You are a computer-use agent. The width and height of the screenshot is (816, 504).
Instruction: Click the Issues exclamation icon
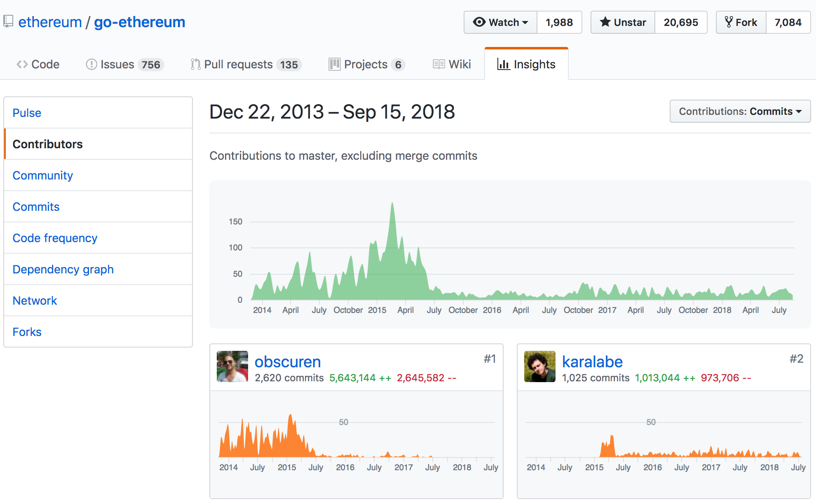click(91, 64)
